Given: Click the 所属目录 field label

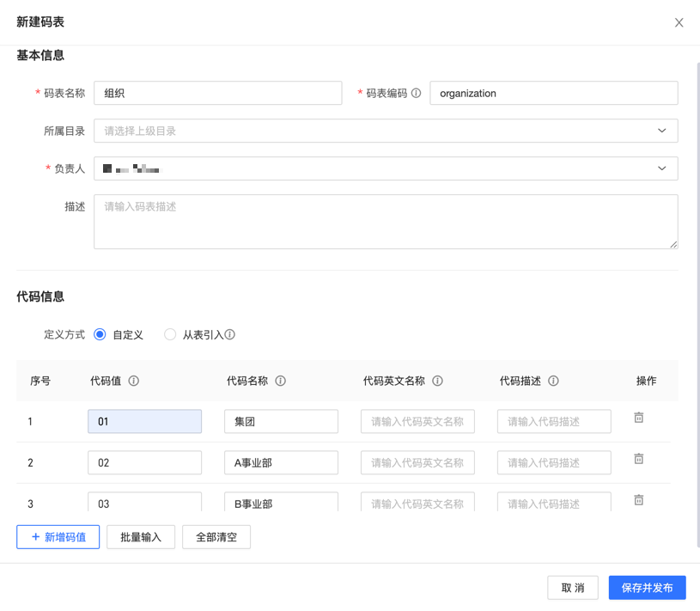Looking at the screenshot, I should pos(64,131).
